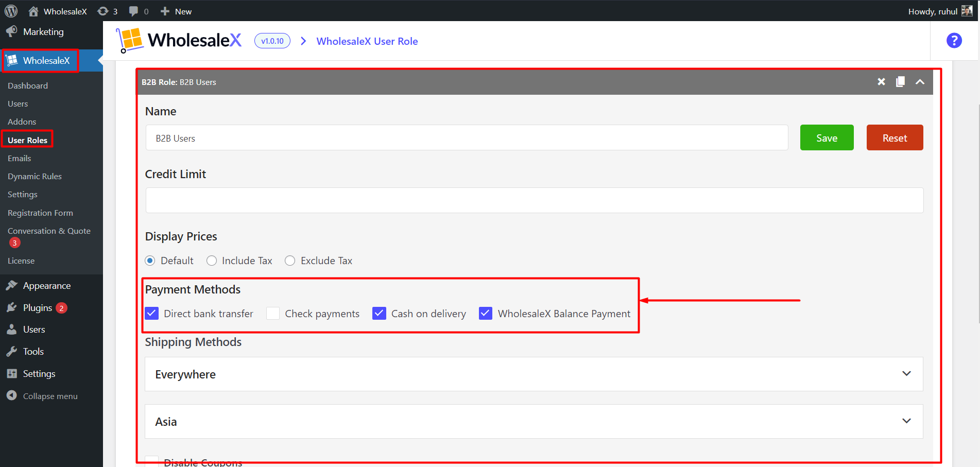Save the B2B Users role

point(827,137)
